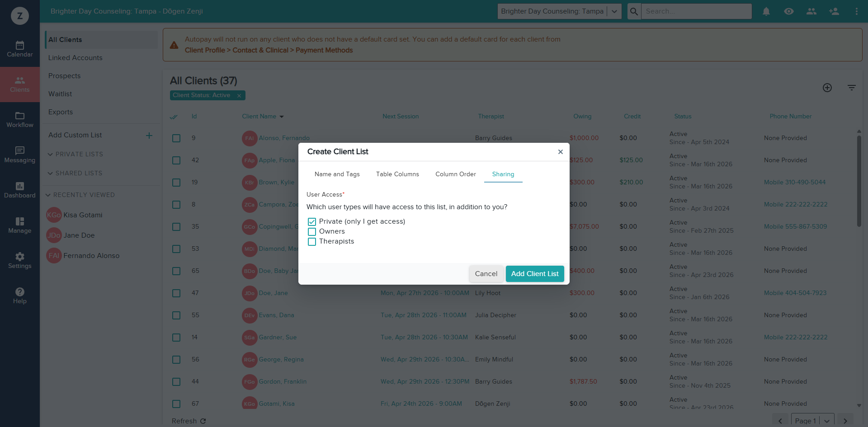Uncheck Private (only I get access)
The image size is (868, 427).
312,221
